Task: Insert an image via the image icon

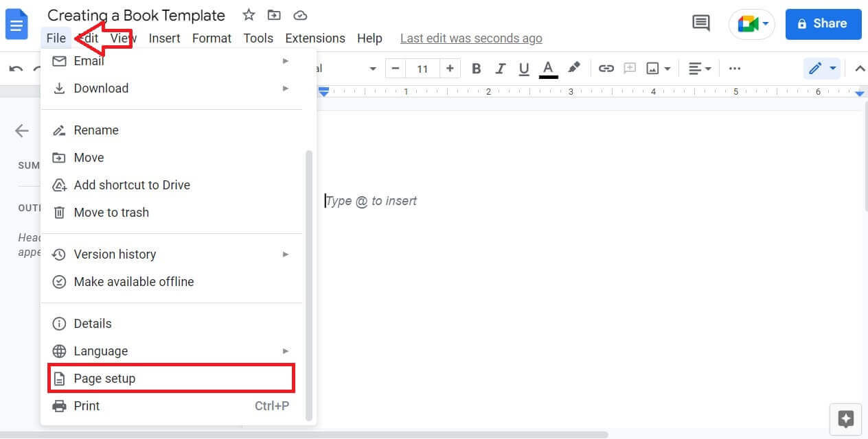Action: 654,68
